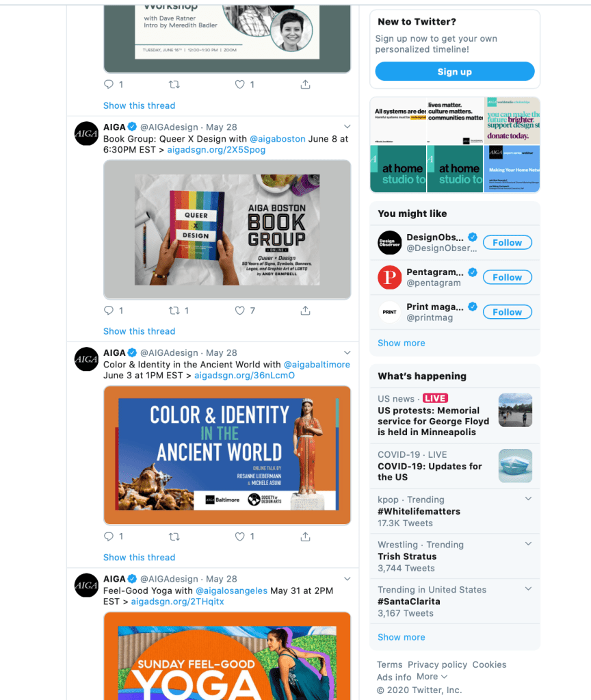
Task: Follow the Print magazine account
Action: click(x=507, y=312)
